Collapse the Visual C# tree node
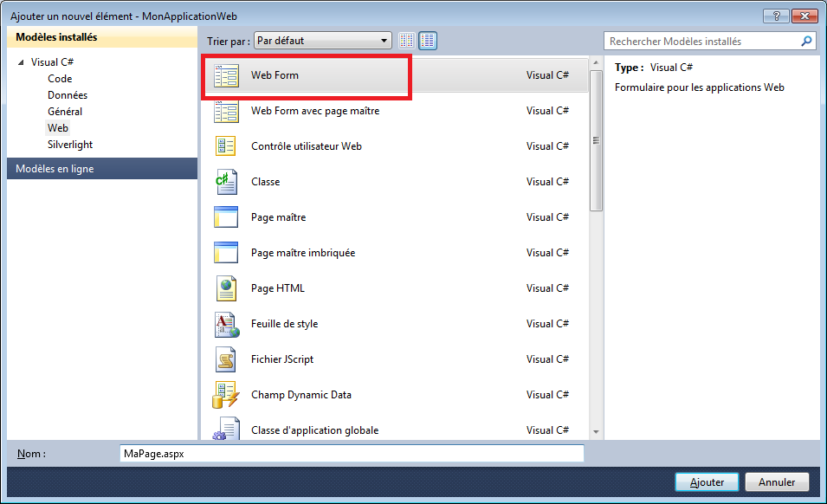Screen dimensions: 827x504 point(22,62)
